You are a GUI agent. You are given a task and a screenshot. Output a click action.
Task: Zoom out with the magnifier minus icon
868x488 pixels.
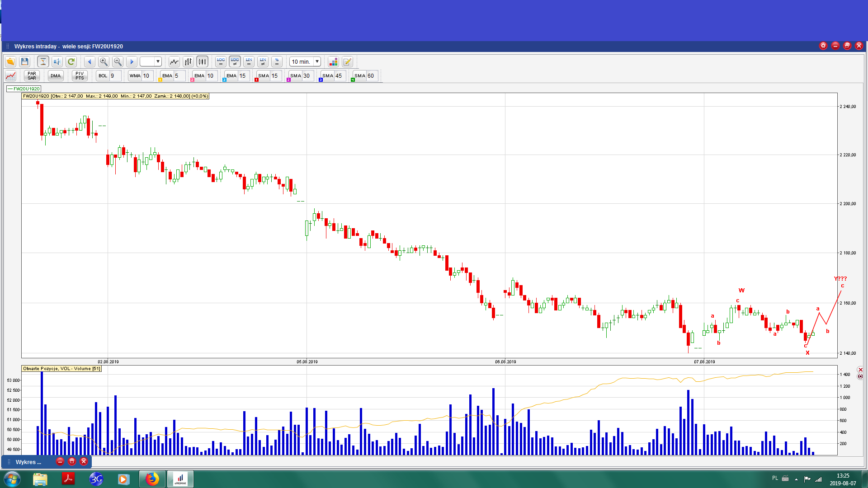(118, 61)
